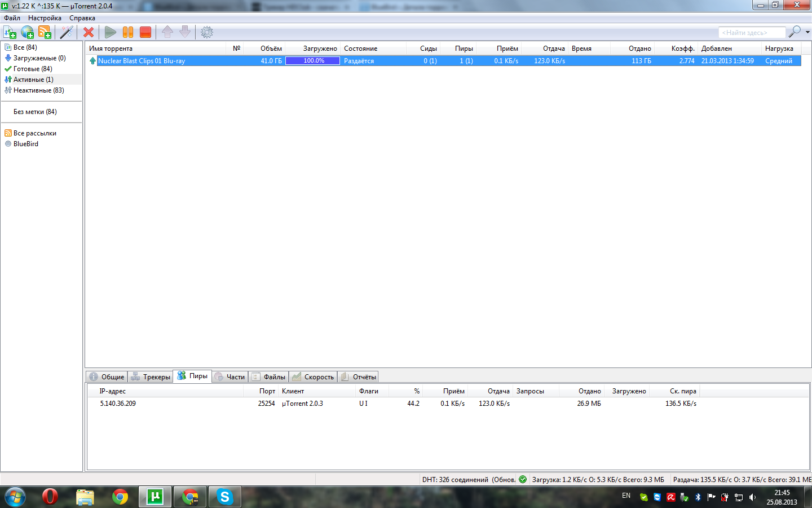Switch to the Отчёты tab

[x=358, y=377]
